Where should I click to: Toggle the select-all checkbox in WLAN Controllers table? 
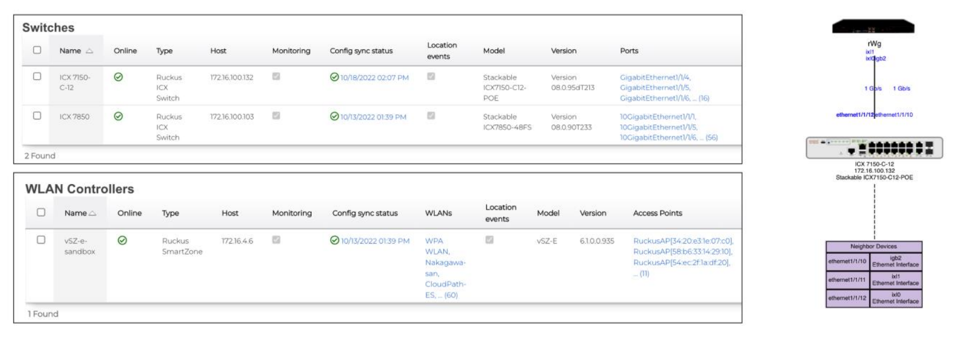pyautogui.click(x=41, y=212)
